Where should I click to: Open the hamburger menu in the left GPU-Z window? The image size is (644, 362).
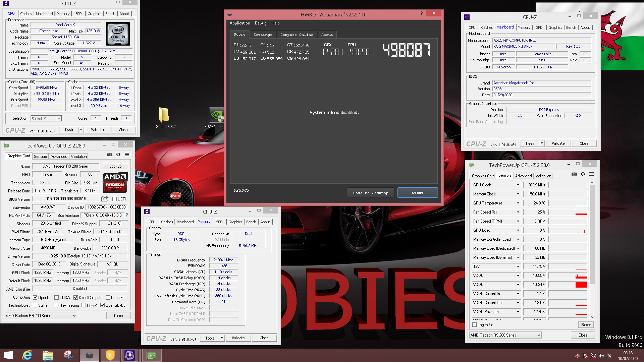127,155
